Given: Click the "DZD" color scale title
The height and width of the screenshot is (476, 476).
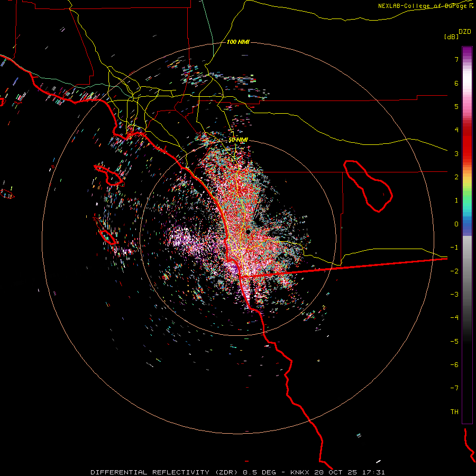Looking at the screenshot, I should coord(465,32).
